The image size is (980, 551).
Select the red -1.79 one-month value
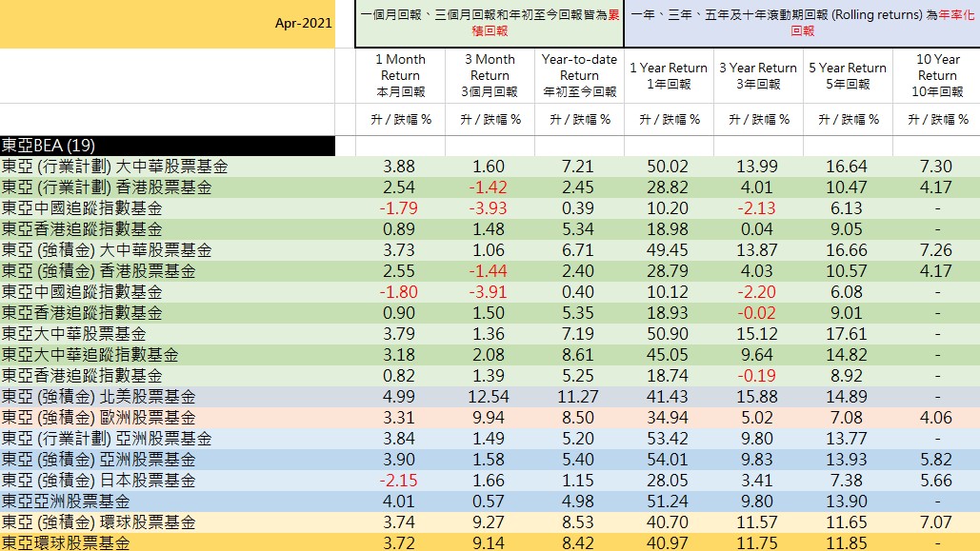point(399,208)
